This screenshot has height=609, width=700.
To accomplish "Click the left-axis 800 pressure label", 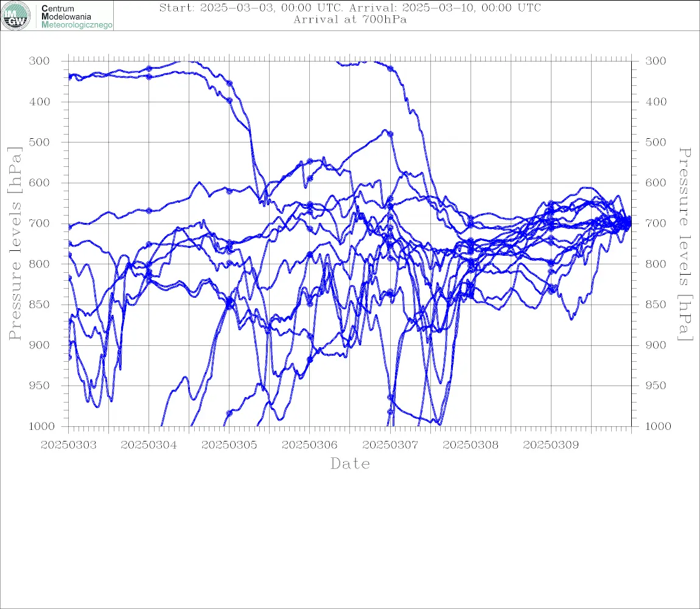I will tap(40, 264).
